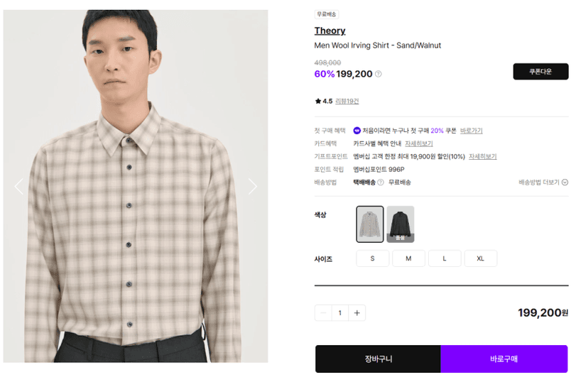Select size L option

[x=445, y=258]
